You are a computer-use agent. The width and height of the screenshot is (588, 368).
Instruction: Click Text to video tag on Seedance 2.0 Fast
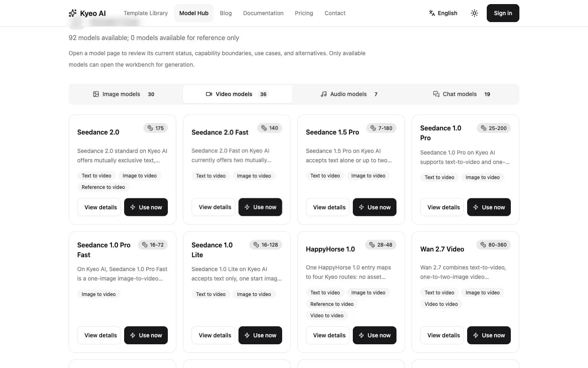click(211, 176)
